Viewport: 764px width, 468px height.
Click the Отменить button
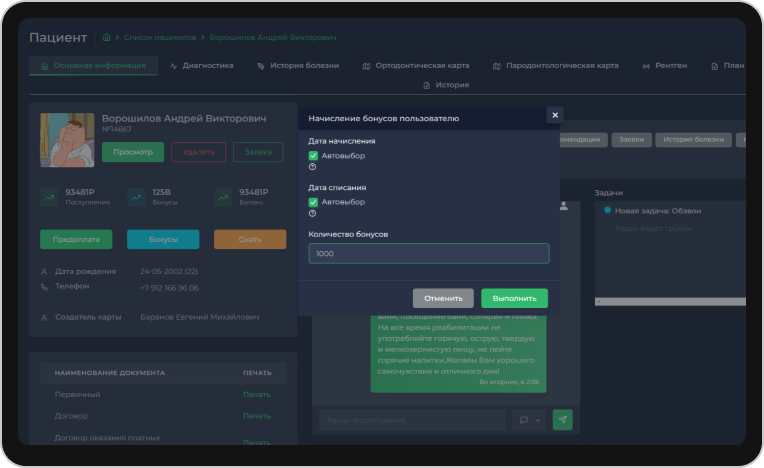(443, 298)
